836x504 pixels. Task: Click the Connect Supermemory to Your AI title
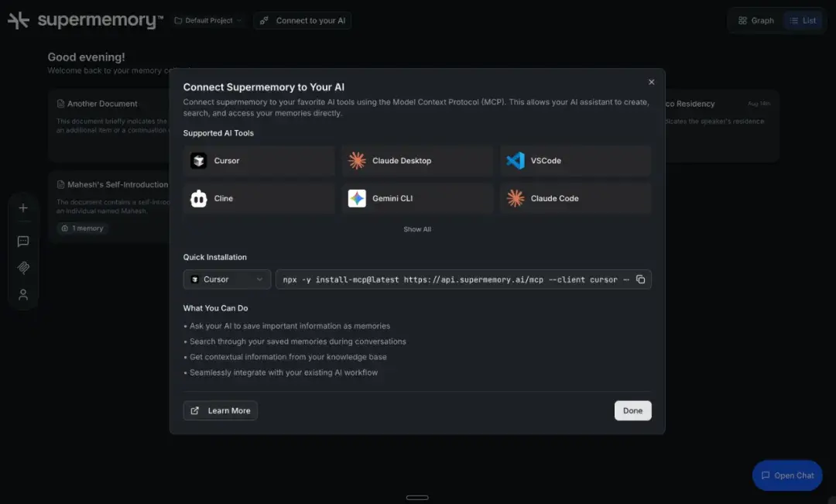263,87
